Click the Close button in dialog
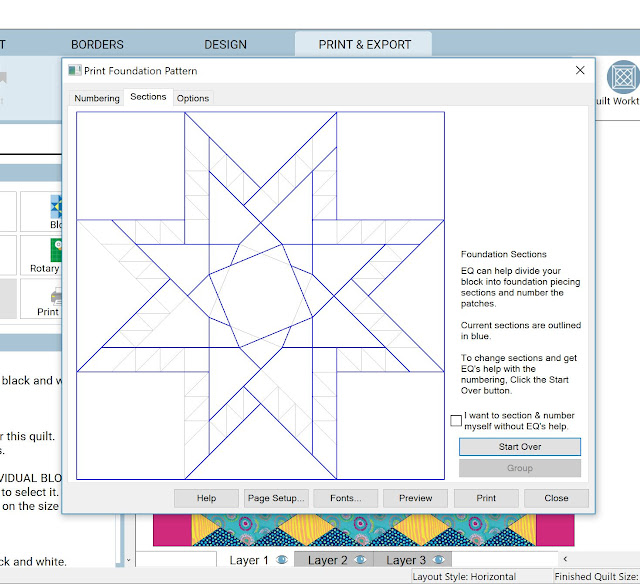Image resolution: width=640 pixels, height=584 pixels. tap(556, 498)
